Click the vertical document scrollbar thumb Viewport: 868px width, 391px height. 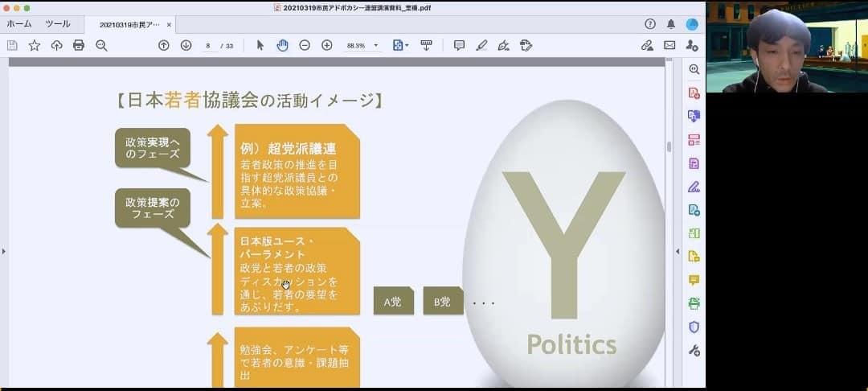point(669,147)
